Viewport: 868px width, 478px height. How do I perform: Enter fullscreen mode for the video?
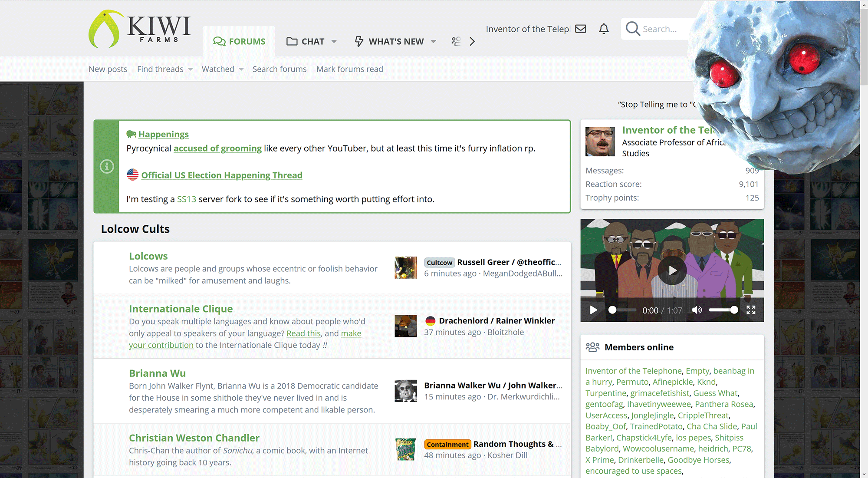click(x=751, y=310)
